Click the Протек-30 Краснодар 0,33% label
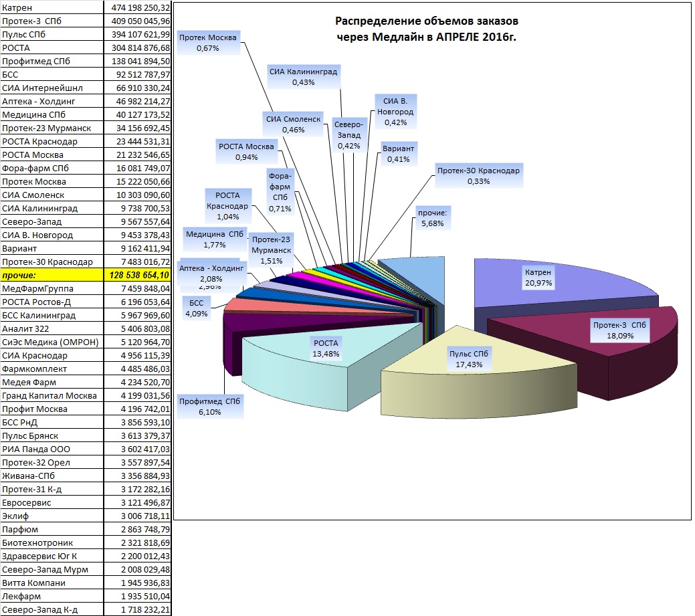695x616 pixels. tap(478, 175)
